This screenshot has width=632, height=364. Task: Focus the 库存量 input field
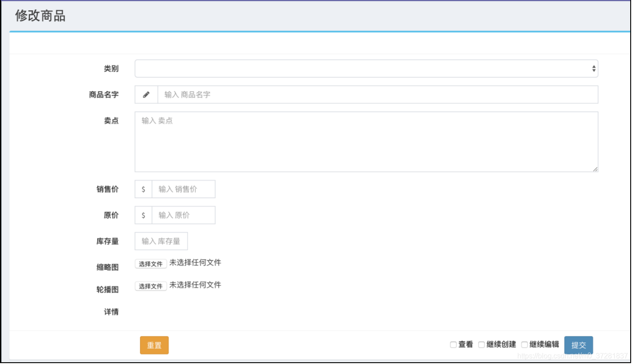click(161, 241)
